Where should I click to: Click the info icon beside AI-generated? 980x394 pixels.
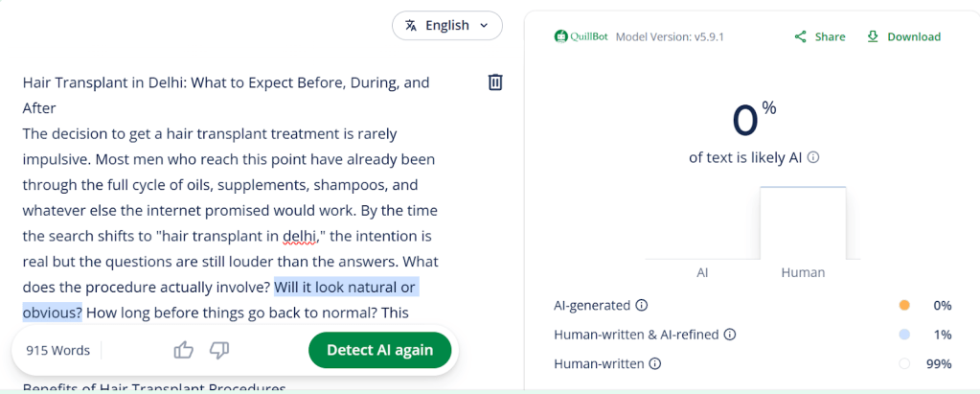coord(642,306)
